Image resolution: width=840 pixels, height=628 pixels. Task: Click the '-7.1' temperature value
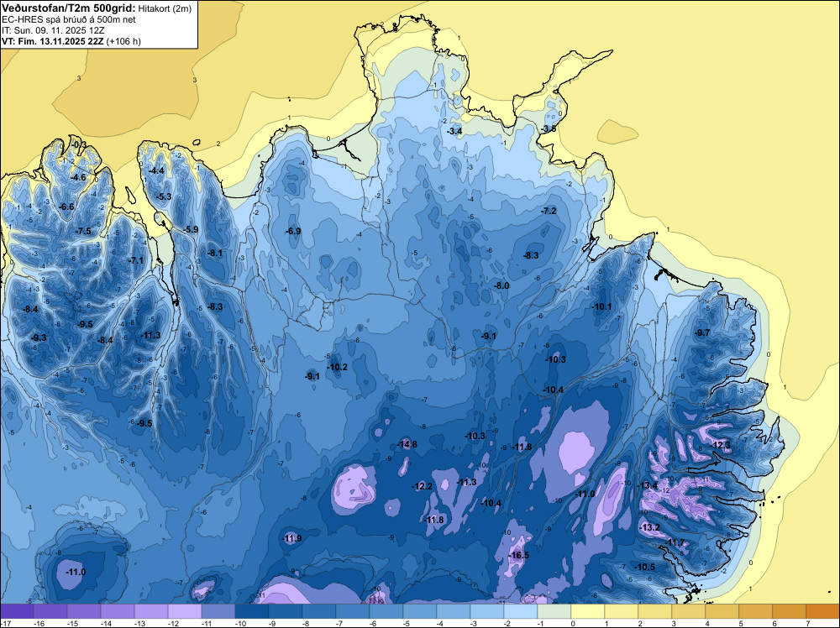[136, 261]
